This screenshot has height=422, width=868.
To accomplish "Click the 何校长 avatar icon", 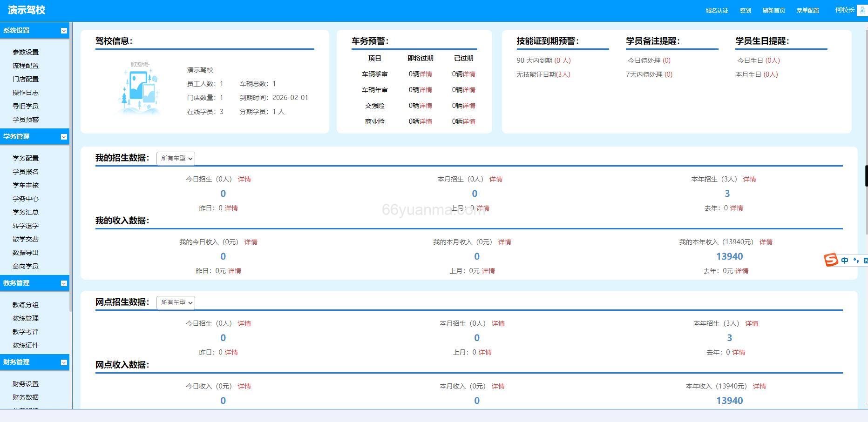I will tap(863, 10).
